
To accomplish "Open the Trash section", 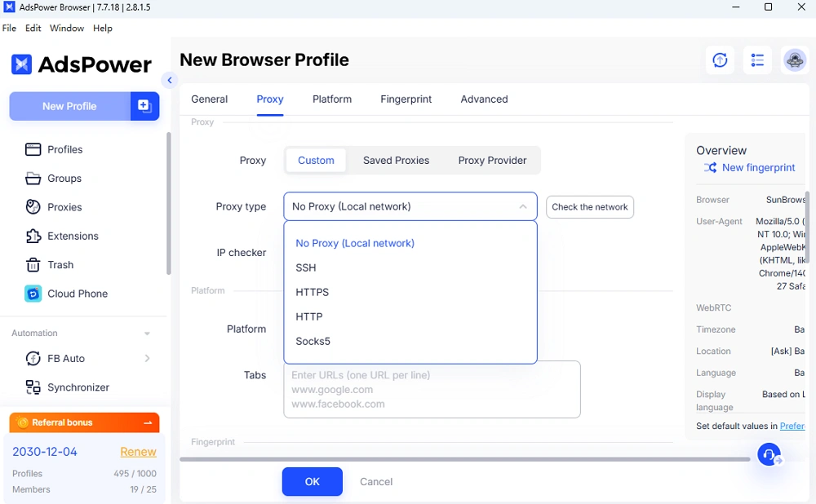I will pyautogui.click(x=59, y=264).
